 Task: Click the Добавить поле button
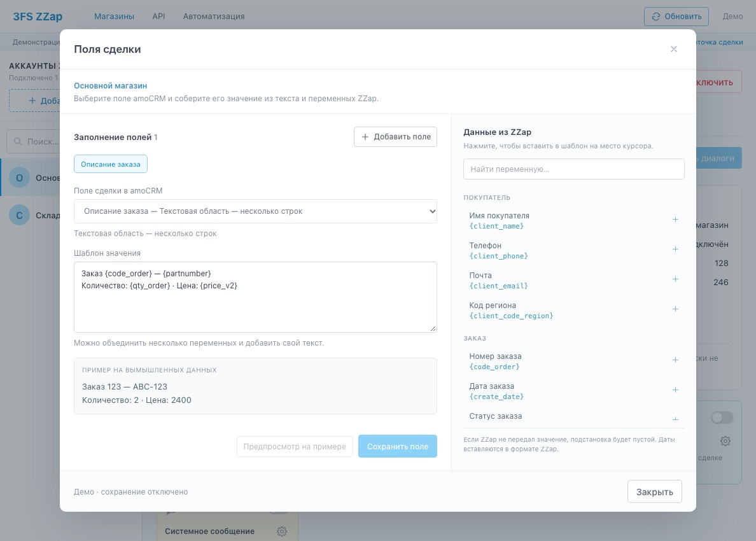(x=395, y=137)
